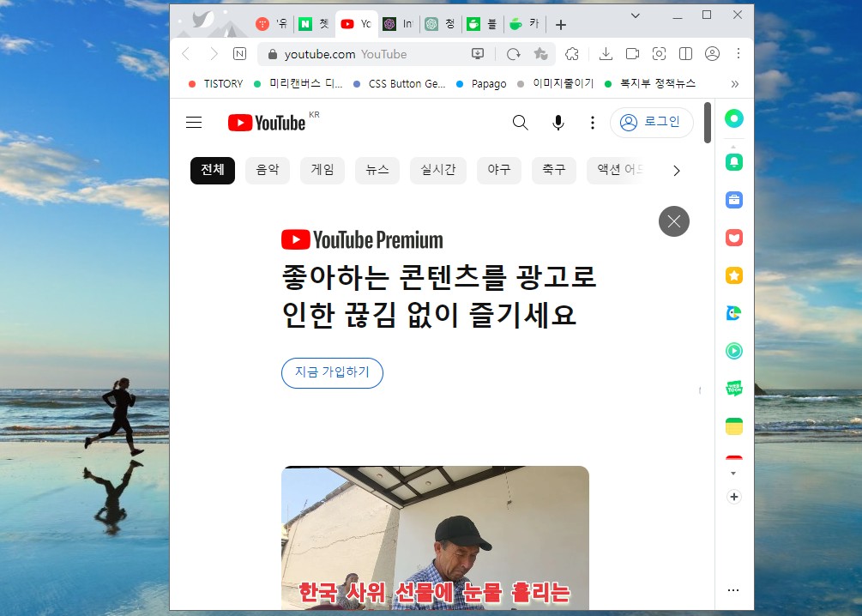Image resolution: width=862 pixels, height=616 pixels.
Task: Start voice search with microphone icon
Action: pyautogui.click(x=558, y=122)
